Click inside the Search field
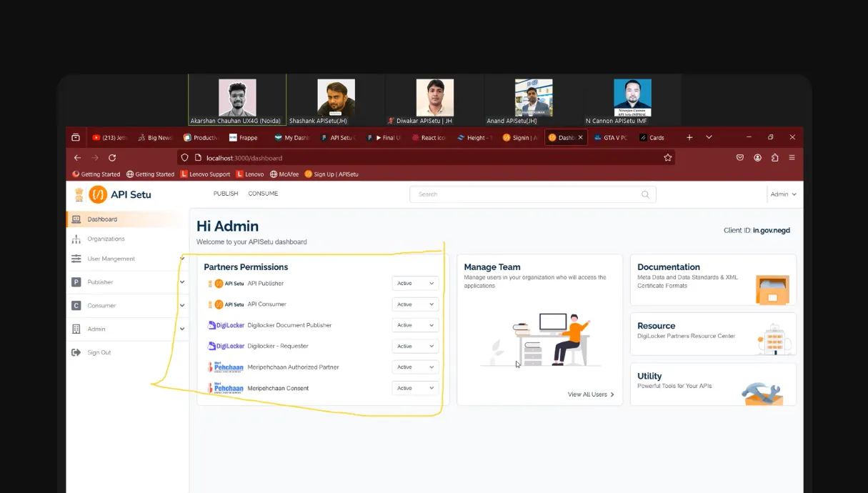The width and height of the screenshot is (868, 493). pyautogui.click(x=532, y=194)
